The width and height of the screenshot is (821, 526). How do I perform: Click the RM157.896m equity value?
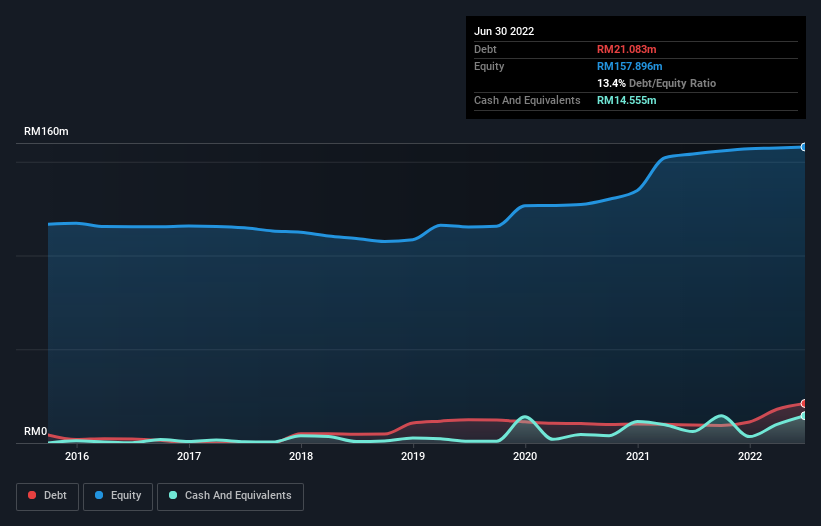629,66
